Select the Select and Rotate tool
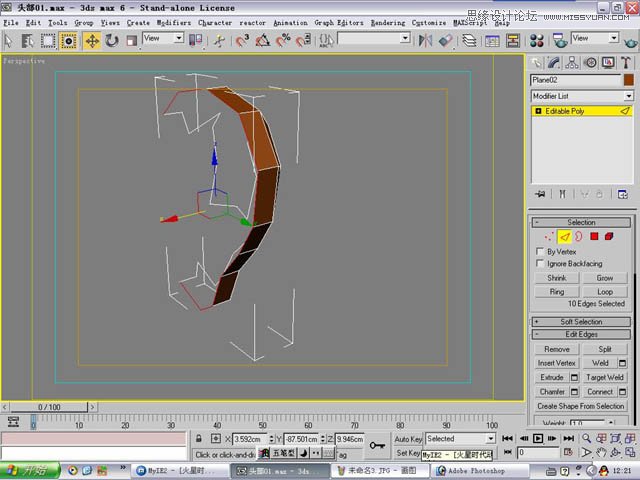This screenshot has height=480, width=640. point(111,41)
